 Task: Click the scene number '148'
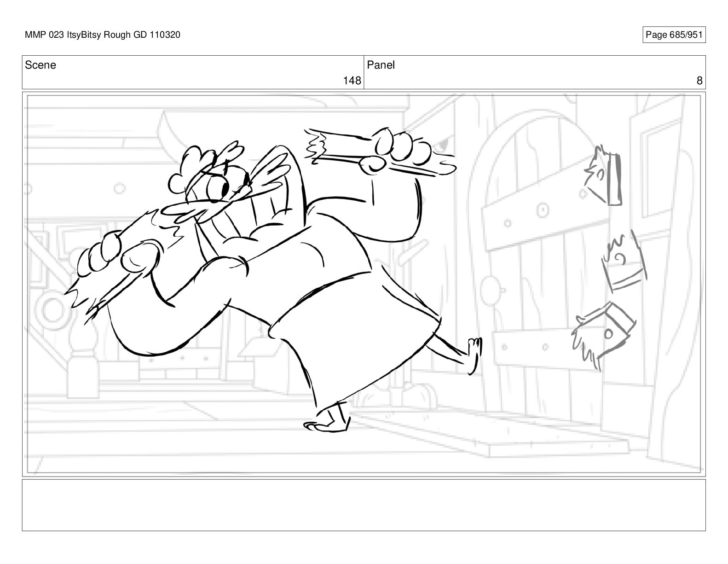pyautogui.click(x=352, y=81)
